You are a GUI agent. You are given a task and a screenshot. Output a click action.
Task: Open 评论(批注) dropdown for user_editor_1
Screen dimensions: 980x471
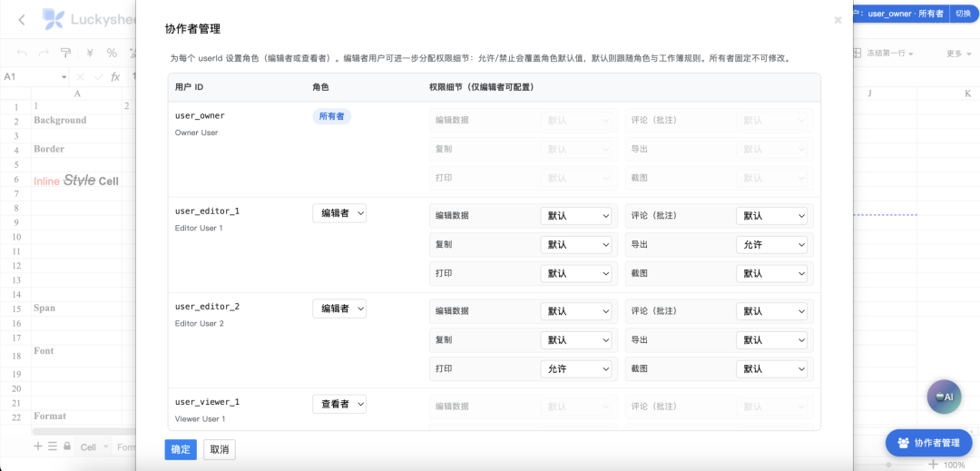click(771, 215)
